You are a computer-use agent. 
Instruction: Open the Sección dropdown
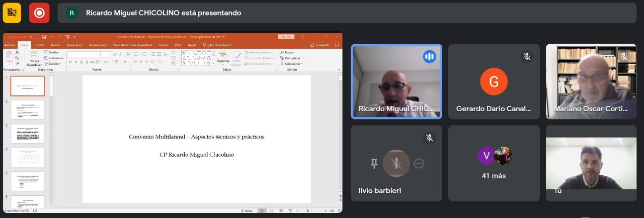[54, 64]
